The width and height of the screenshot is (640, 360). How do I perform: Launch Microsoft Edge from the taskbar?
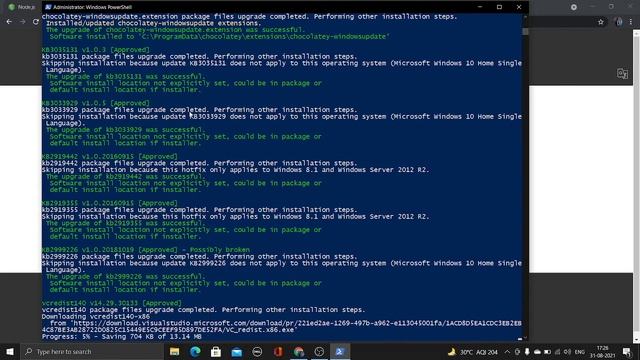(x=195, y=351)
